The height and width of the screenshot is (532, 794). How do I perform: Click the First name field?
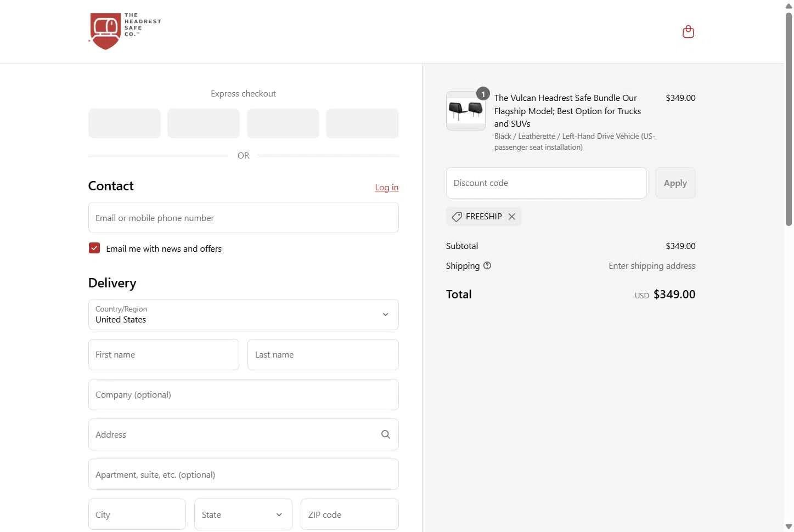pos(164,355)
